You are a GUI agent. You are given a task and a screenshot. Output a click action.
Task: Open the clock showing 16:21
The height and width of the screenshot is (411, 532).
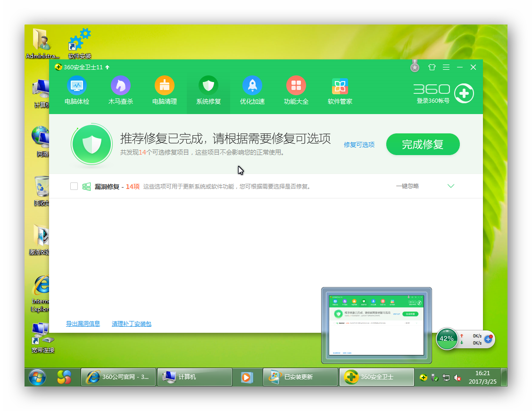click(x=482, y=377)
